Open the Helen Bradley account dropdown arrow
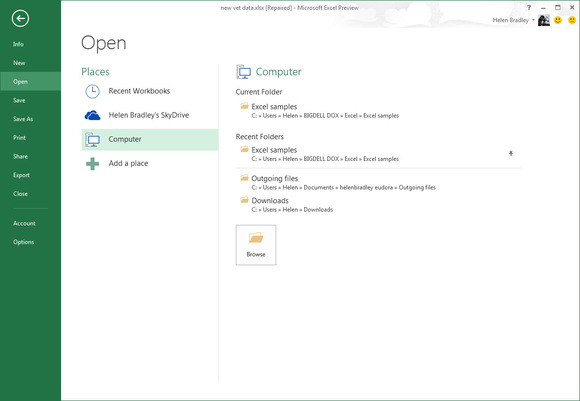The width and height of the screenshot is (580, 401). 533,20
